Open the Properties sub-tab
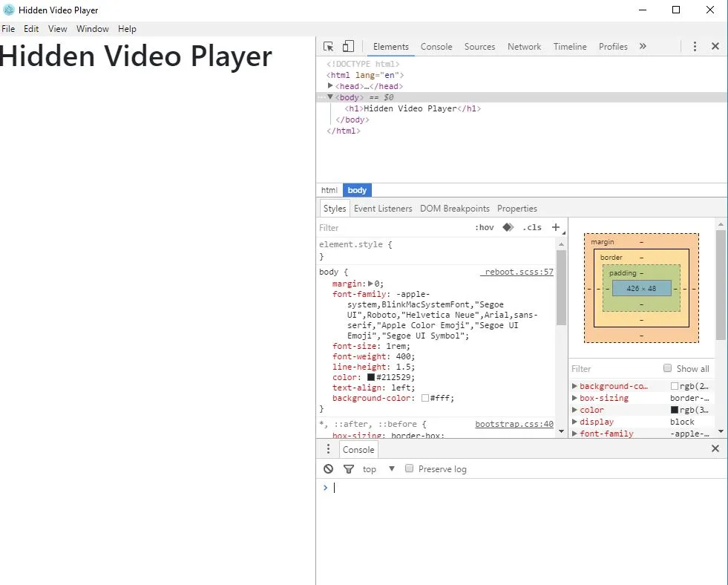Screen dimensions: 728x585 tap(517, 209)
